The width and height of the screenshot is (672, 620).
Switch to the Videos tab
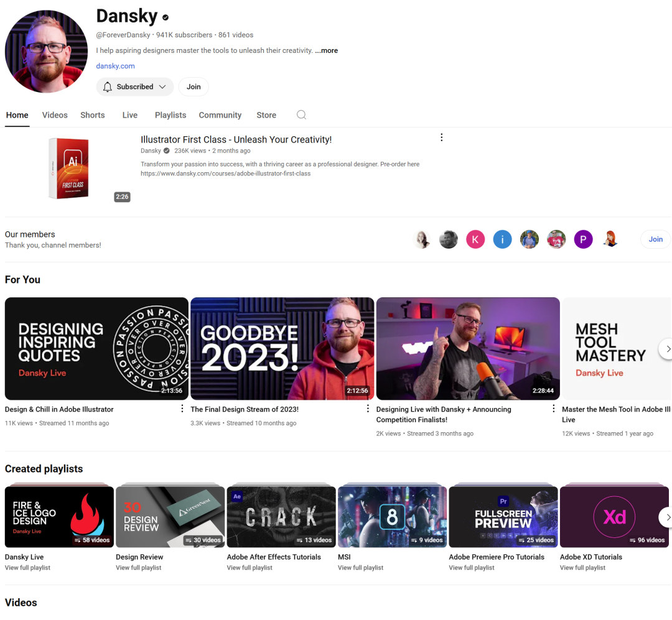coord(55,115)
